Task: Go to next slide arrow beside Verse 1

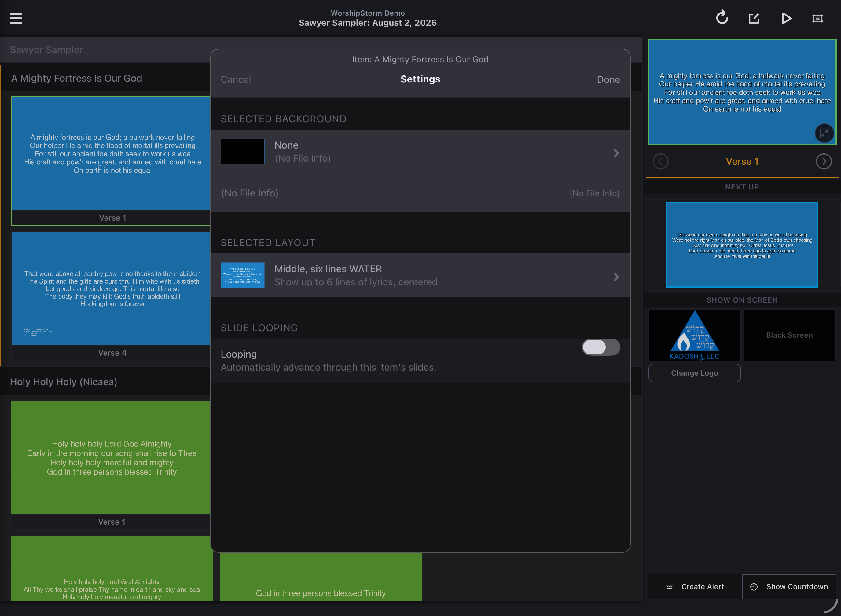Action: (x=824, y=161)
